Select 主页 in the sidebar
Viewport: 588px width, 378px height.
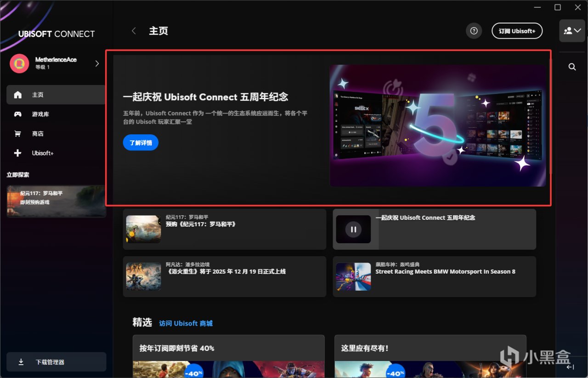click(x=56, y=95)
